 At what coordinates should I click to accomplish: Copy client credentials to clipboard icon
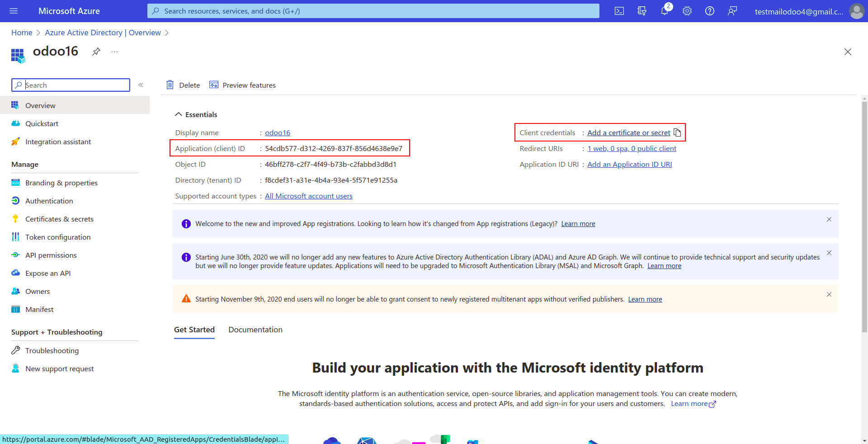pyautogui.click(x=677, y=132)
